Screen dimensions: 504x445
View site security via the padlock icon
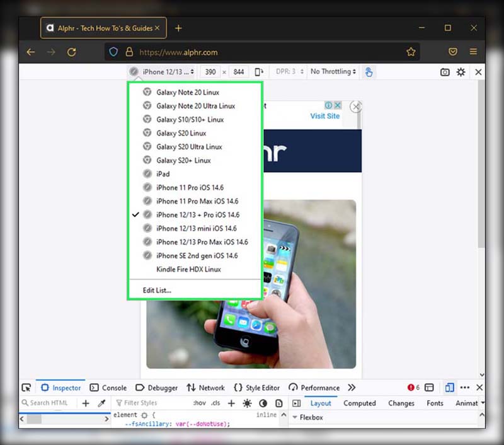coord(129,52)
